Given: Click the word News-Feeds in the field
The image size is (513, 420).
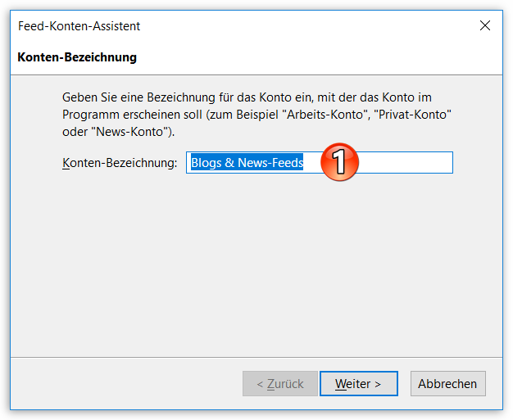Looking at the screenshot, I should click(x=270, y=162).
